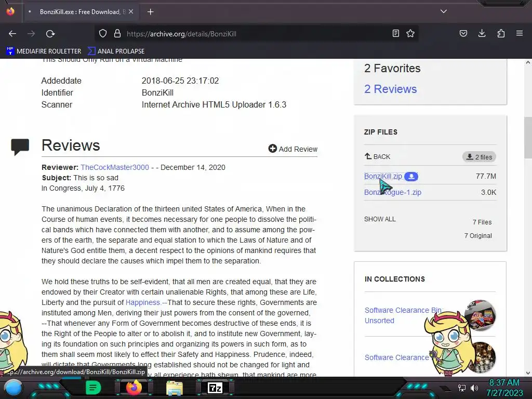Viewport: 532px width, 399px height.
Task: Open the 2 Reviews link
Action: (390, 89)
